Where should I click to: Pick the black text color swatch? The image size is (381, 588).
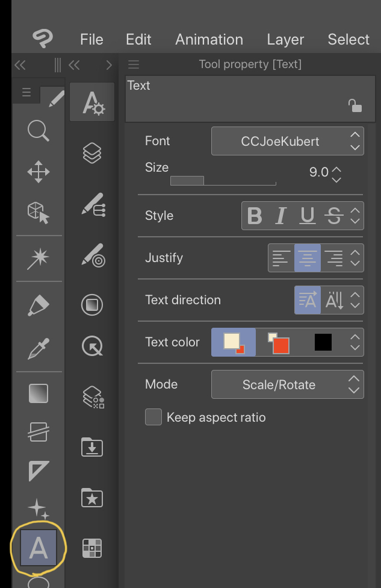coord(323,343)
